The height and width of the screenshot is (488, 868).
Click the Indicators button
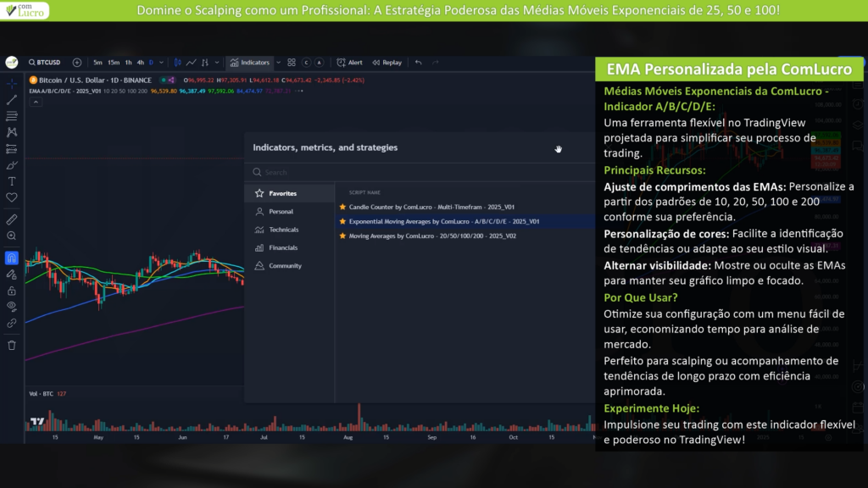[250, 63]
